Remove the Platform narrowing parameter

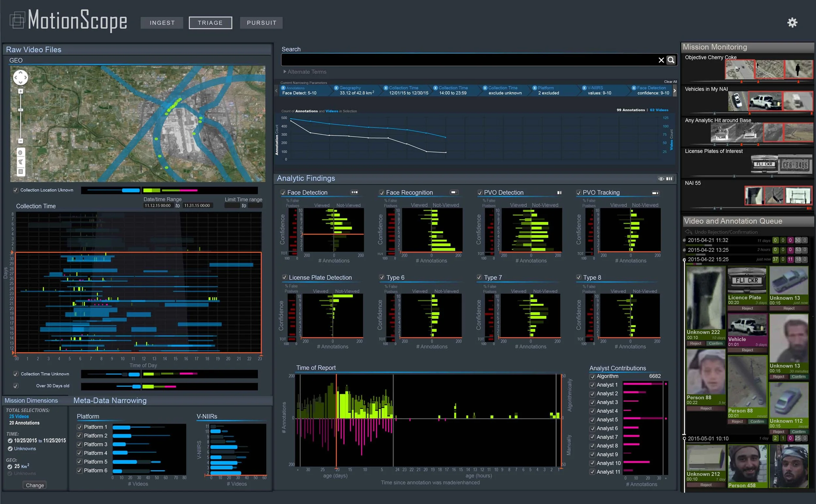tap(535, 88)
